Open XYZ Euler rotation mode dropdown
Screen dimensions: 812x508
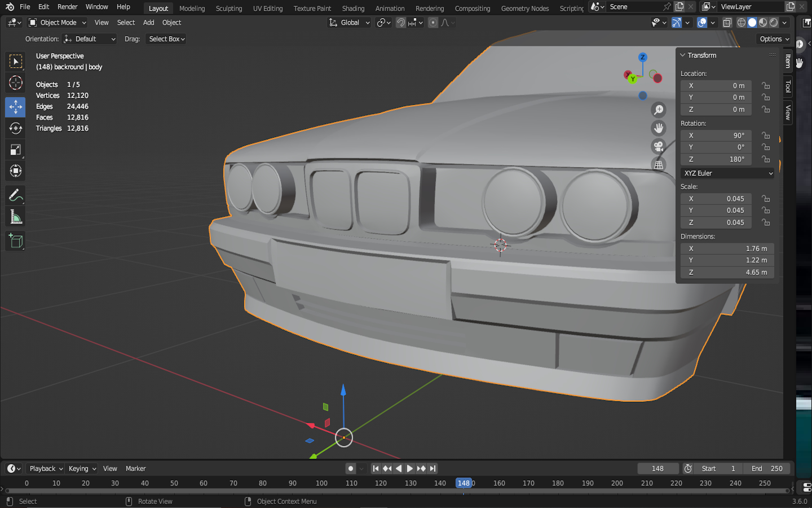(x=727, y=173)
